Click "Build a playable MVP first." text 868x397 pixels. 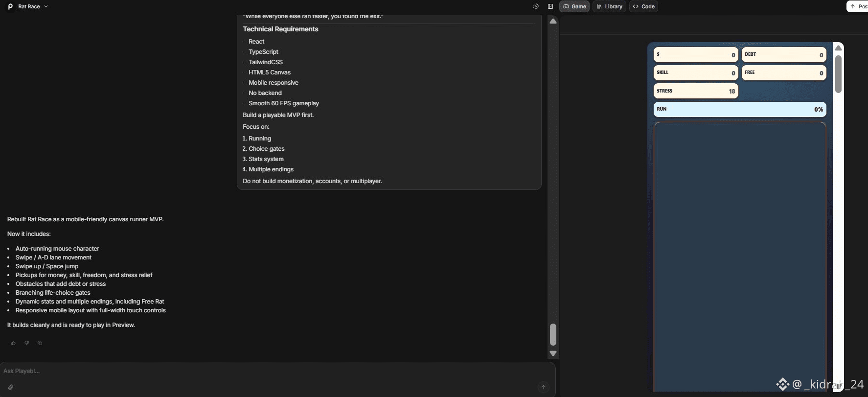pyautogui.click(x=278, y=115)
